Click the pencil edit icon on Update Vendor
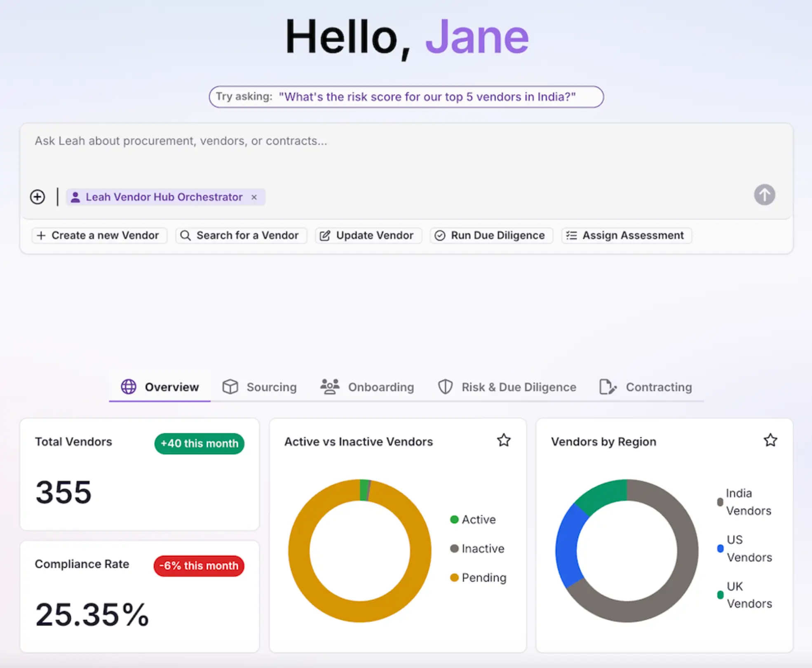812x668 pixels. click(x=325, y=235)
